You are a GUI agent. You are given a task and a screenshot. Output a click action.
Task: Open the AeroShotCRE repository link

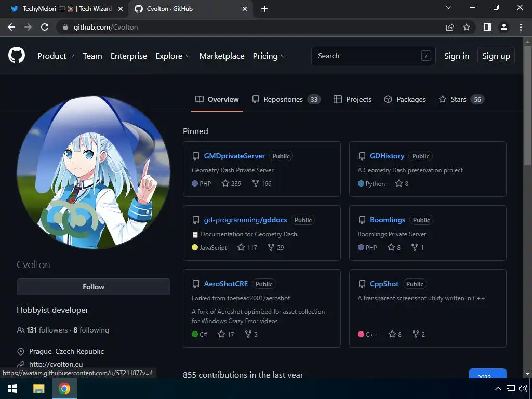226,284
